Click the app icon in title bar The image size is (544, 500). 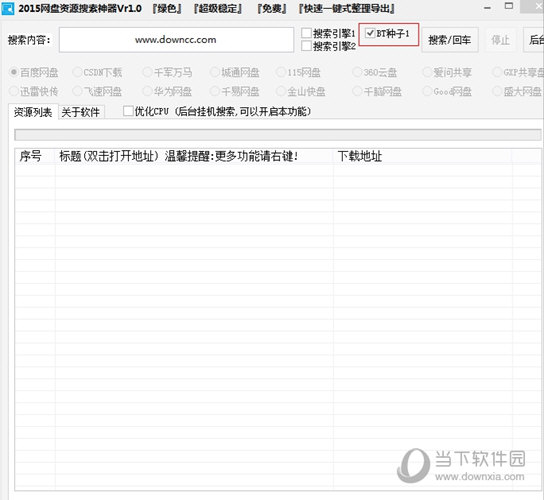coord(8,9)
